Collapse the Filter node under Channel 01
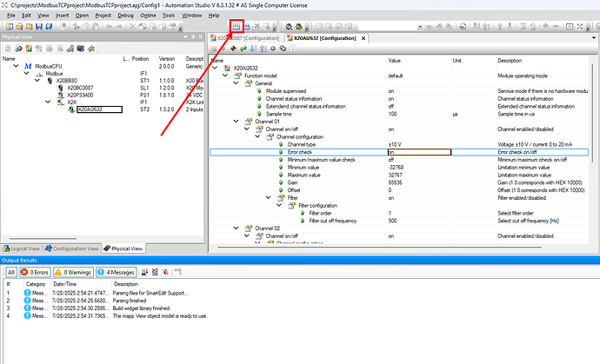This screenshot has height=364, width=600. coord(268,198)
